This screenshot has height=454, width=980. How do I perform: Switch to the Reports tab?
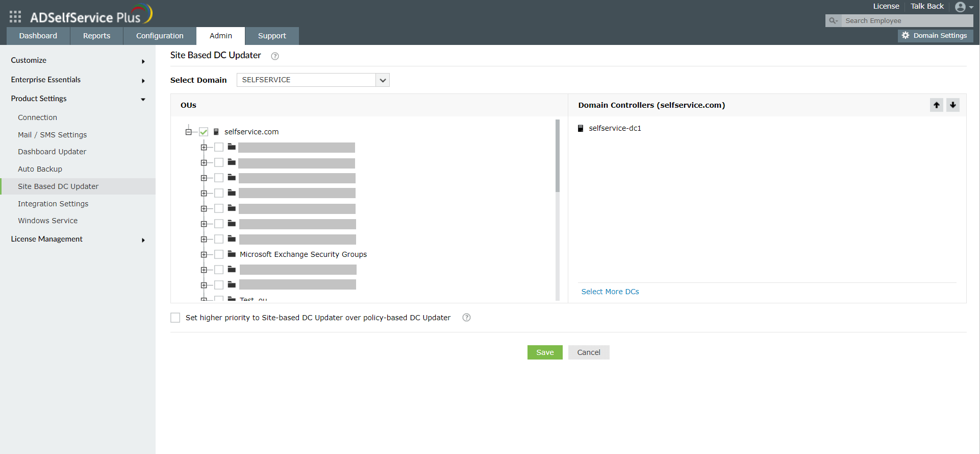click(x=96, y=36)
